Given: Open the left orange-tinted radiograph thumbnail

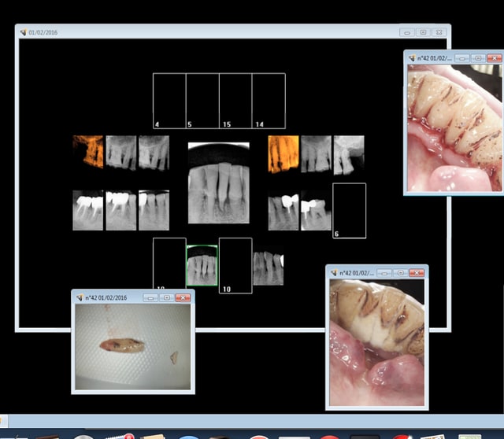Looking at the screenshot, I should click(87, 152).
